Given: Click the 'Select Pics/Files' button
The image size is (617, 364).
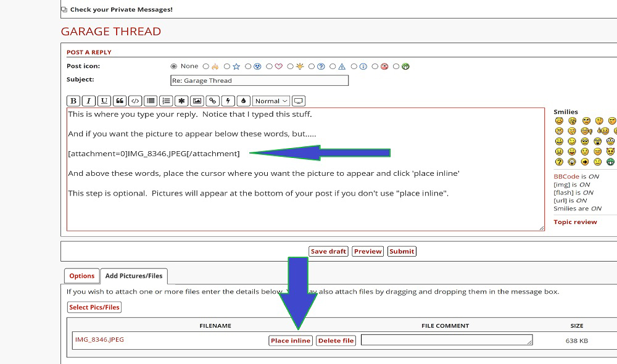Looking at the screenshot, I should 94,307.
